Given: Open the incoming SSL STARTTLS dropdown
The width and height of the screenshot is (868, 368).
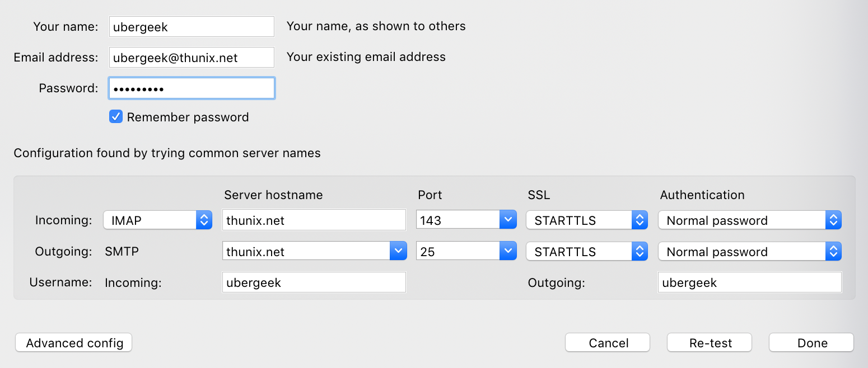Looking at the screenshot, I should pos(586,220).
